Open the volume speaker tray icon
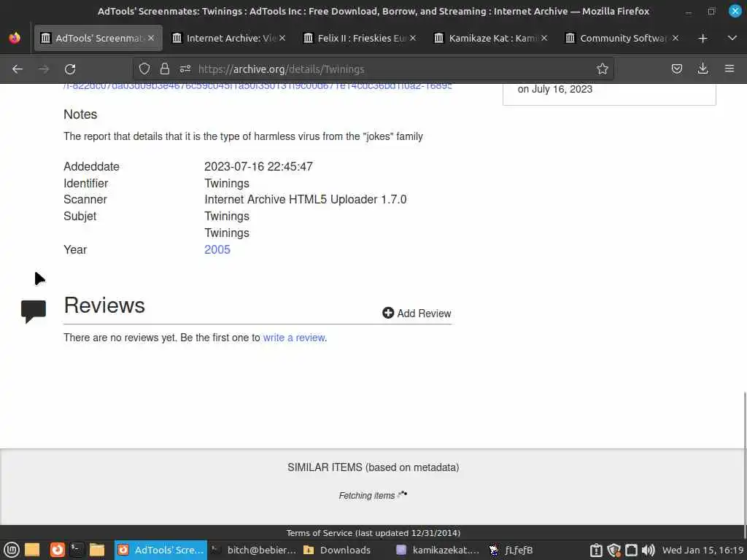The width and height of the screenshot is (747, 560). pos(649,551)
